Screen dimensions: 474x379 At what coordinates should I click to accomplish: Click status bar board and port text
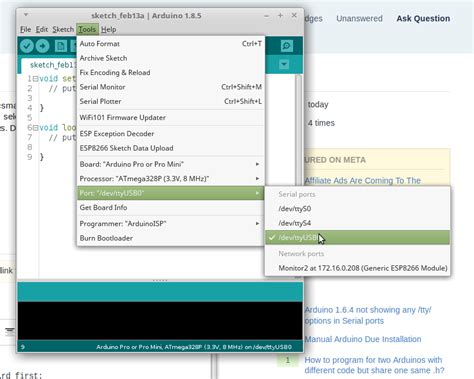pyautogui.click(x=194, y=347)
